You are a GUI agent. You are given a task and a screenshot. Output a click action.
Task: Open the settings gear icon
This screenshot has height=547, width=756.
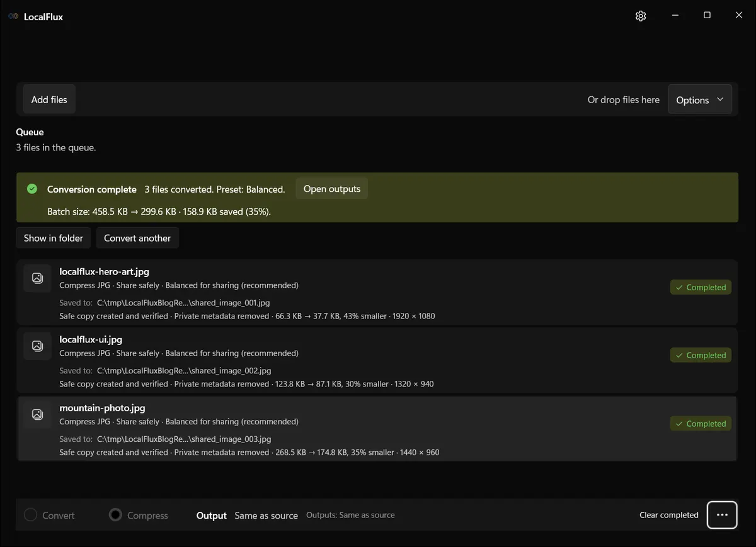click(641, 16)
